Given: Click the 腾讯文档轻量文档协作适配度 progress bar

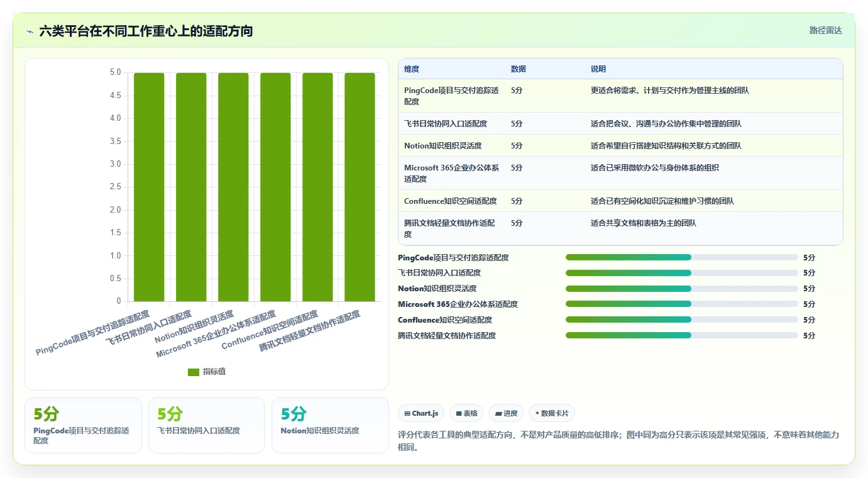Looking at the screenshot, I should point(681,335).
